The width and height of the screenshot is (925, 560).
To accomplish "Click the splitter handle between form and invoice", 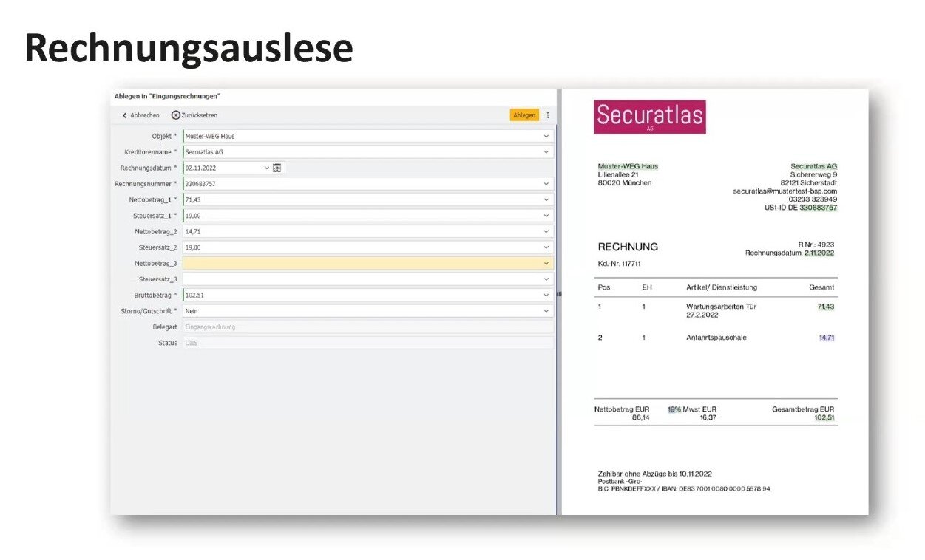I will pyautogui.click(x=558, y=293).
